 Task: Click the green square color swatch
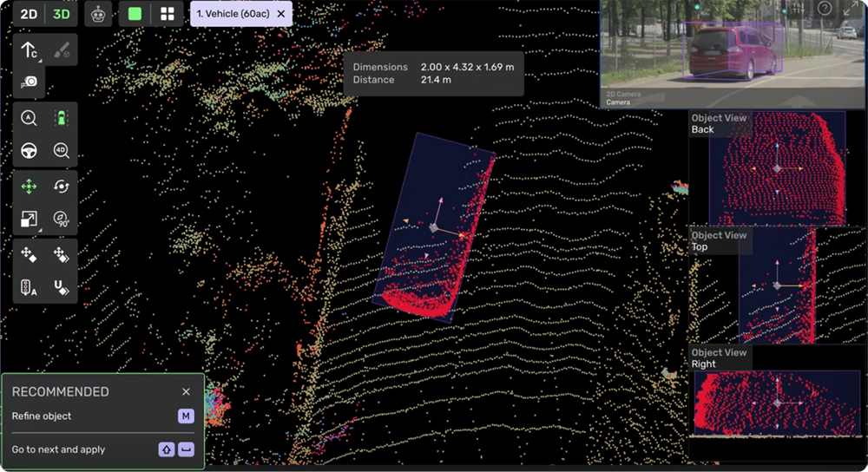135,14
